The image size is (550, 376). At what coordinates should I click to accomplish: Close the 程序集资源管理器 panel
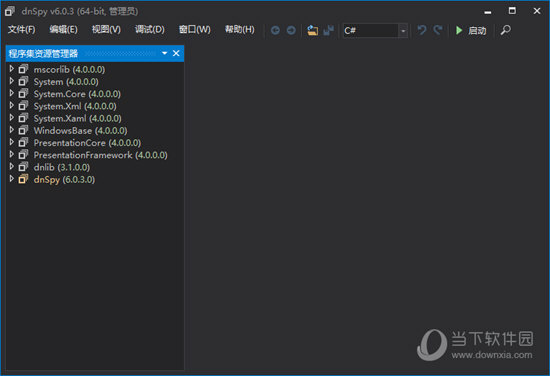176,53
